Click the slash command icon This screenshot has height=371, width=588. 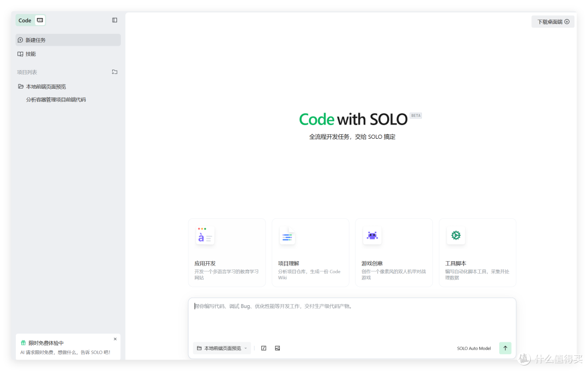264,348
